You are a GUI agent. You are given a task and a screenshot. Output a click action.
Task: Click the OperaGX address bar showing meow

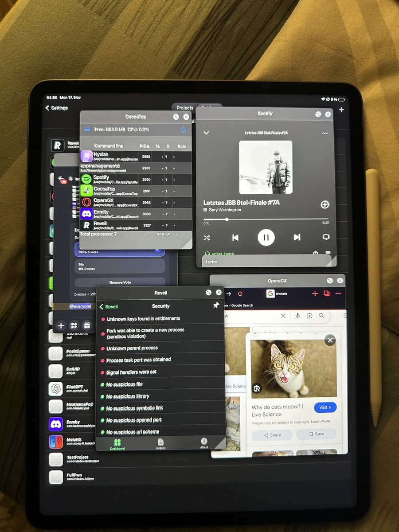[277, 293]
